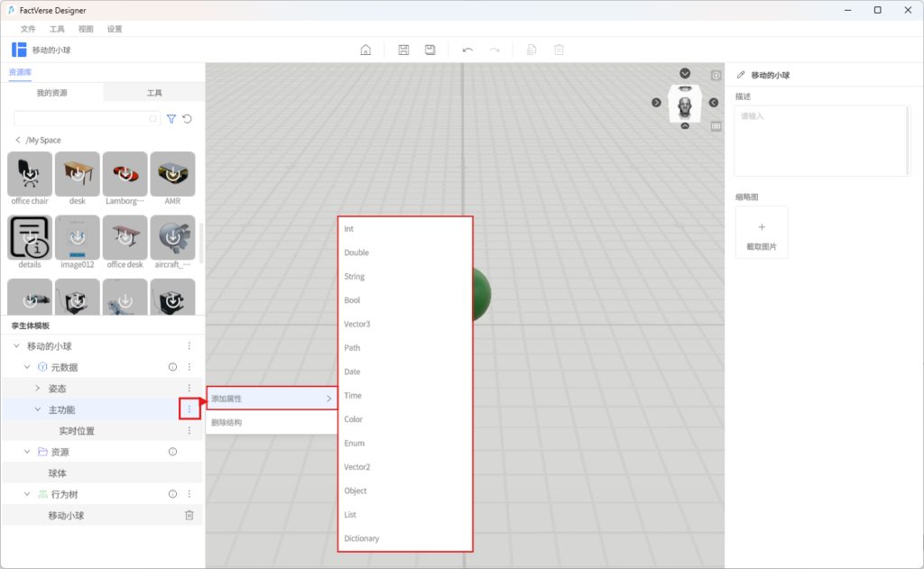Click the info icon beside 元数据
Image resolution: width=924 pixels, height=569 pixels.
point(172,367)
